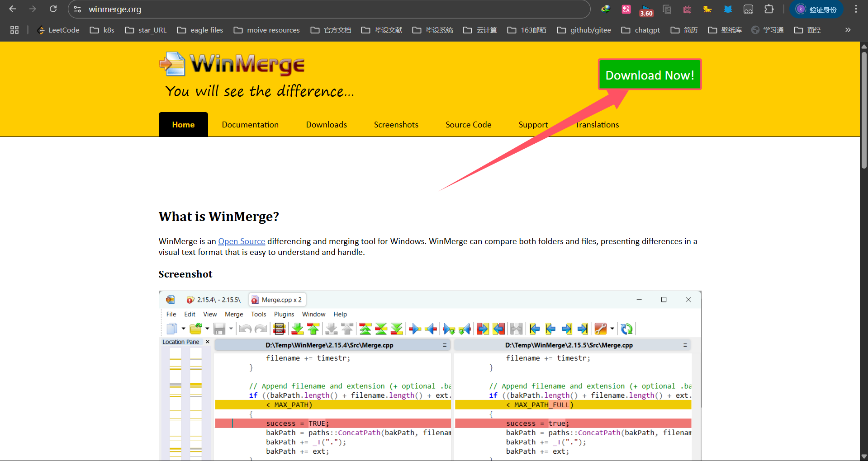Click the Undo icon in the WinMerge toolbar
Viewport: 868px width, 461px height.
tap(245, 329)
